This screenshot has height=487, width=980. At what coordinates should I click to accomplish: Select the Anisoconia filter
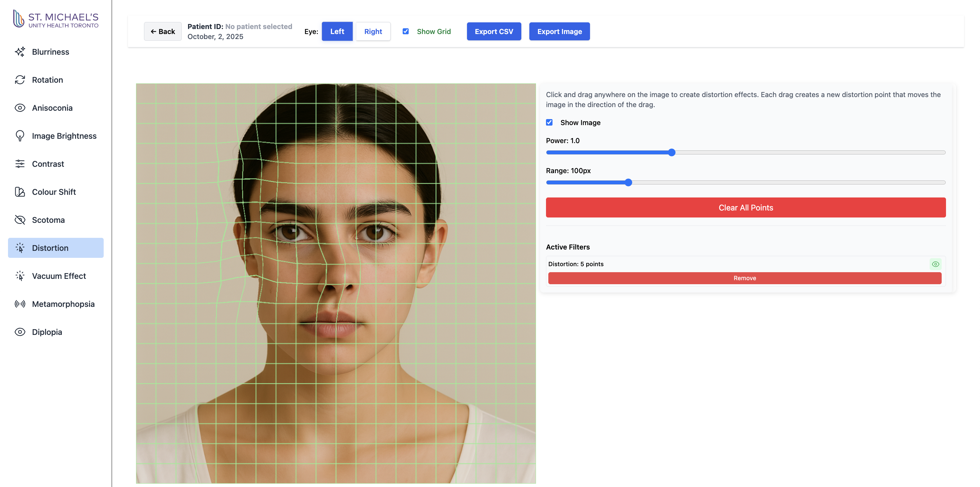pyautogui.click(x=52, y=108)
